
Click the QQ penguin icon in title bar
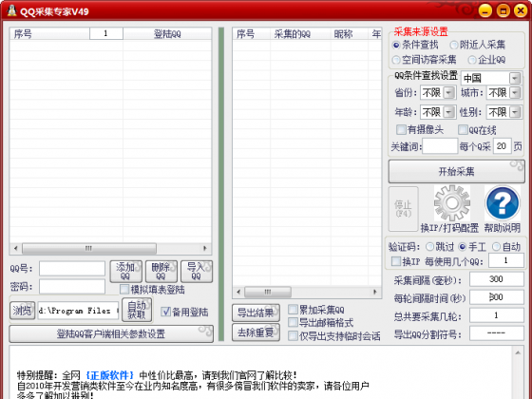[11, 10]
